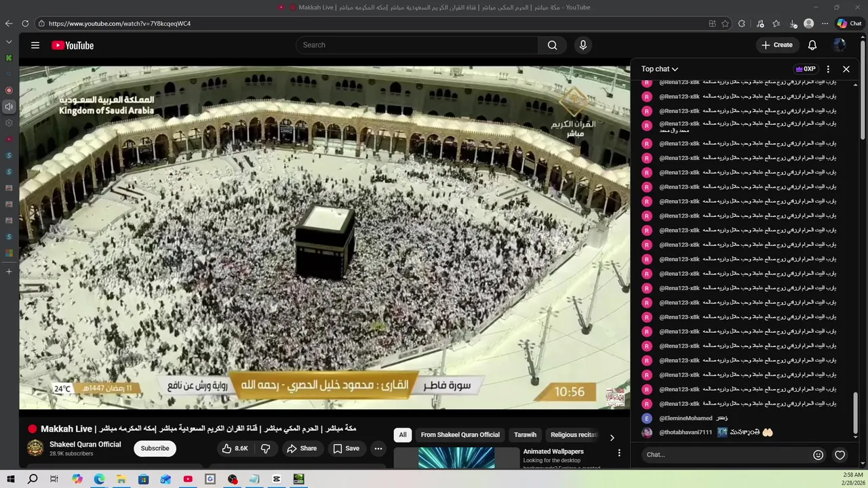Open Copilot Chat button
Screen dimensions: 868x488
849,23
